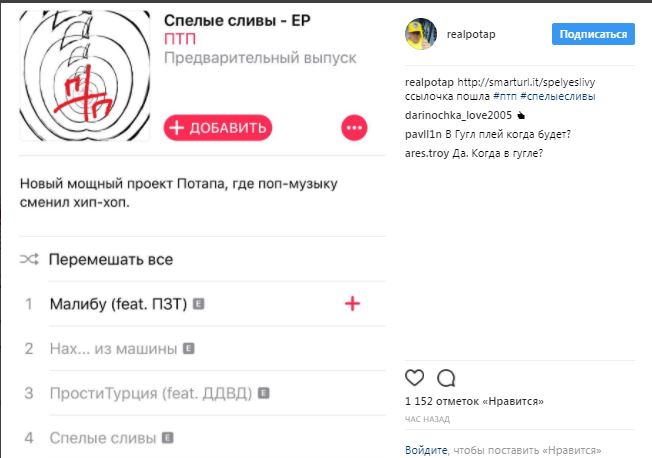Click the explicit badge next to Малибу
The image size is (652, 458).
(198, 304)
